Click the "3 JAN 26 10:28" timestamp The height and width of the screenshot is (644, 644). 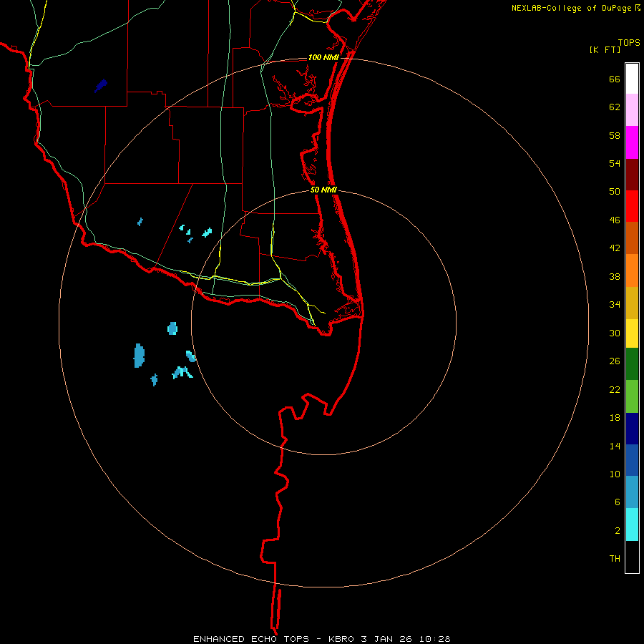(x=406, y=639)
